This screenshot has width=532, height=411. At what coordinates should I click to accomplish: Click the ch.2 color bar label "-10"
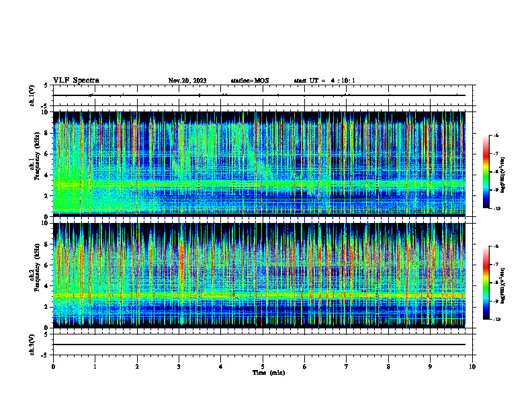[497, 320]
